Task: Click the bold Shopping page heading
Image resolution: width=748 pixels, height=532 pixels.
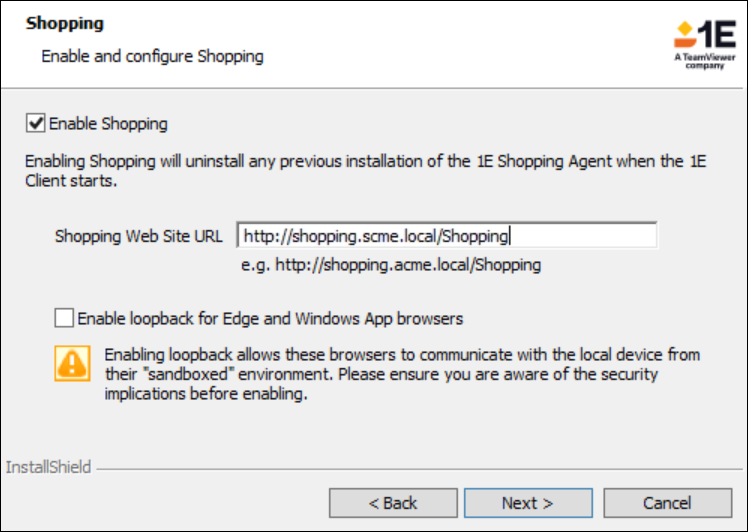Action: (x=65, y=22)
